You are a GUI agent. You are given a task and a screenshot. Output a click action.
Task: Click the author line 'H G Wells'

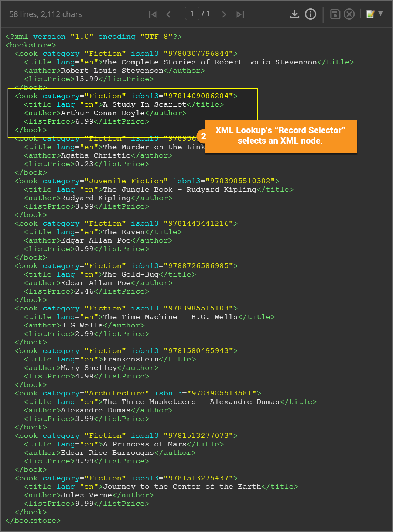[84, 325]
